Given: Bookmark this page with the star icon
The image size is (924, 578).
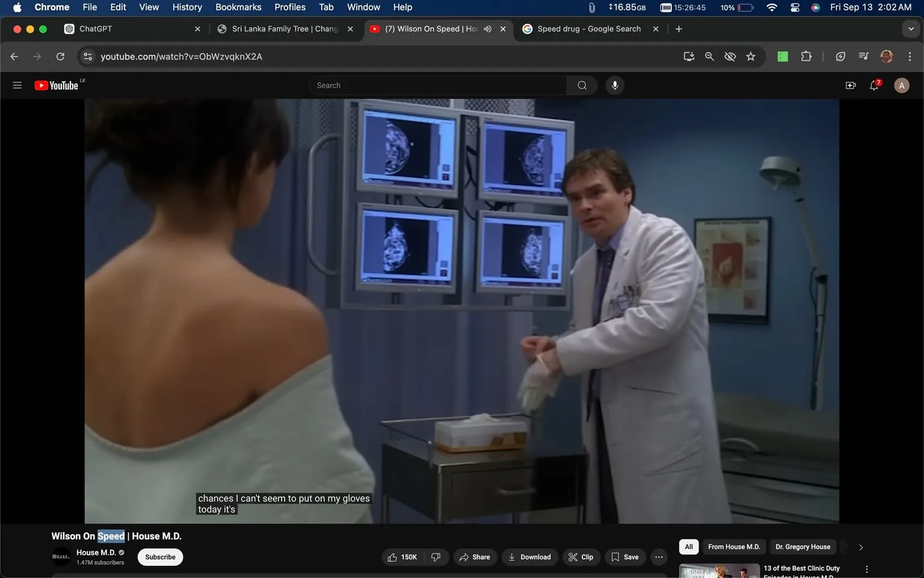Looking at the screenshot, I should pos(750,56).
